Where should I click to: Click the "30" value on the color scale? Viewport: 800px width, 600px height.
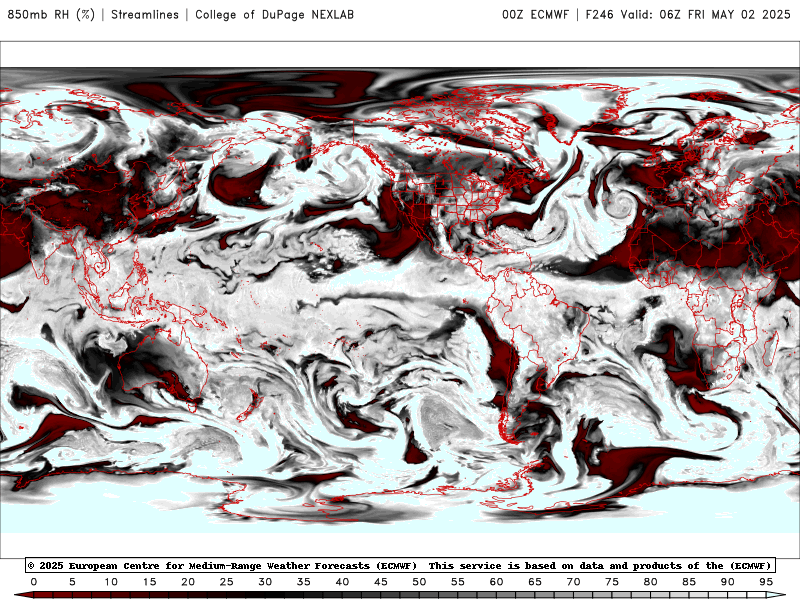[x=265, y=582]
